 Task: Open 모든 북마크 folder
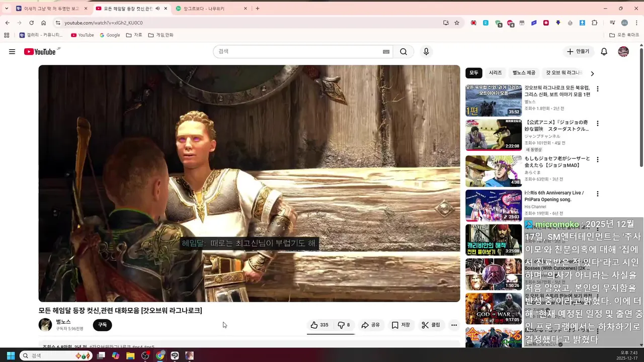pos(624,35)
